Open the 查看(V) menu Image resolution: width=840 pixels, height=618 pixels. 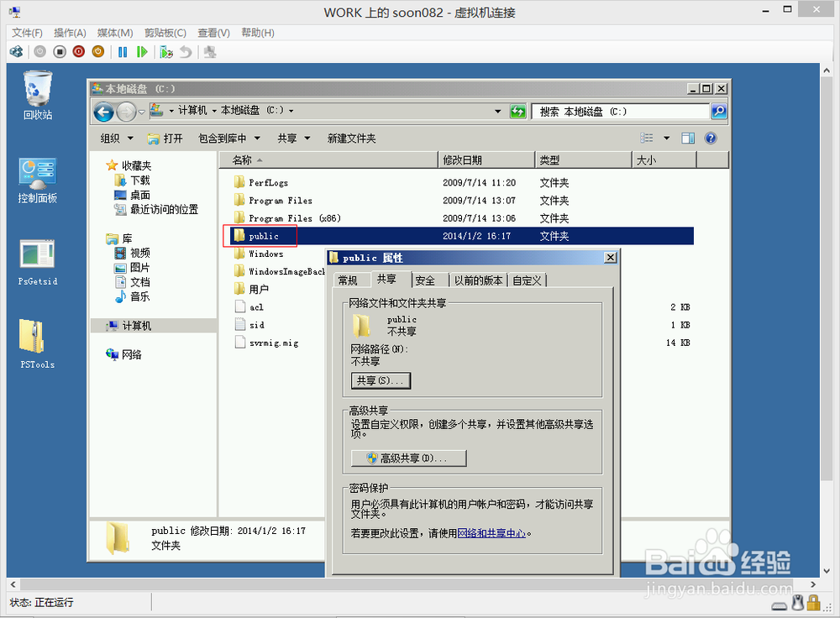pyautogui.click(x=213, y=33)
